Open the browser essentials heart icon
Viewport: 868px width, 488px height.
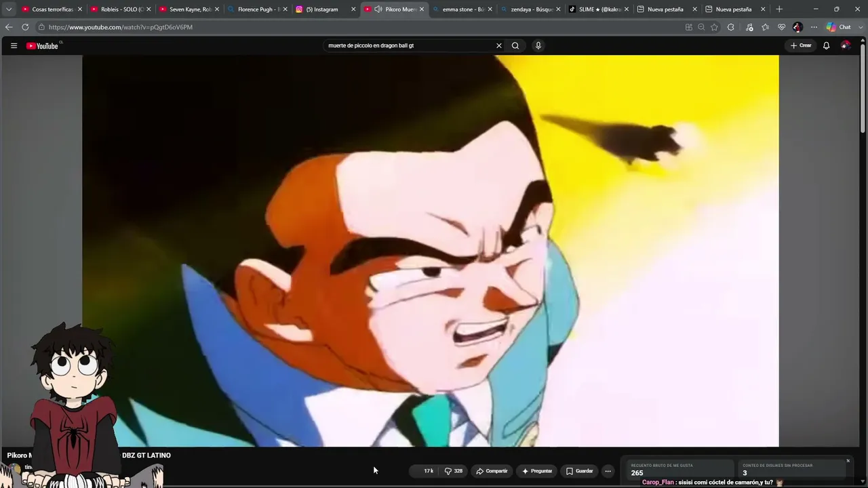[781, 27]
